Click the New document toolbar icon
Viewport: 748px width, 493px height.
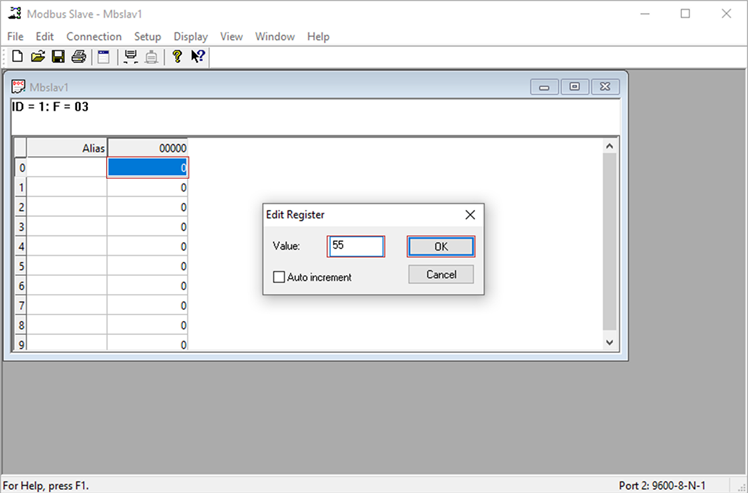coord(17,56)
